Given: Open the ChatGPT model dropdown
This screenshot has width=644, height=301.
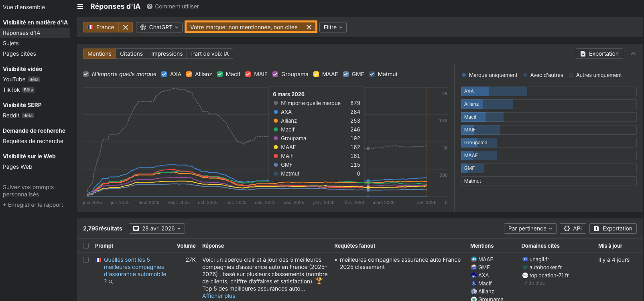Looking at the screenshot, I should (159, 27).
